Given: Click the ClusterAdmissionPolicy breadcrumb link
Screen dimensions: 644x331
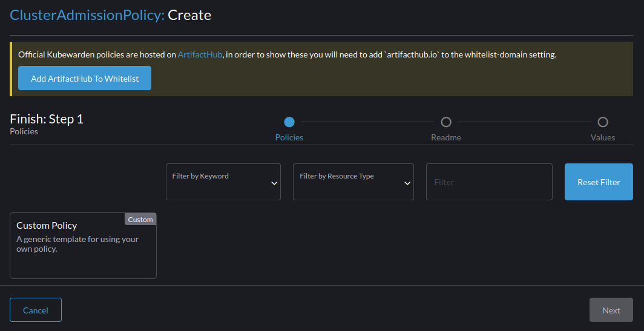Looking at the screenshot, I should pos(87,15).
